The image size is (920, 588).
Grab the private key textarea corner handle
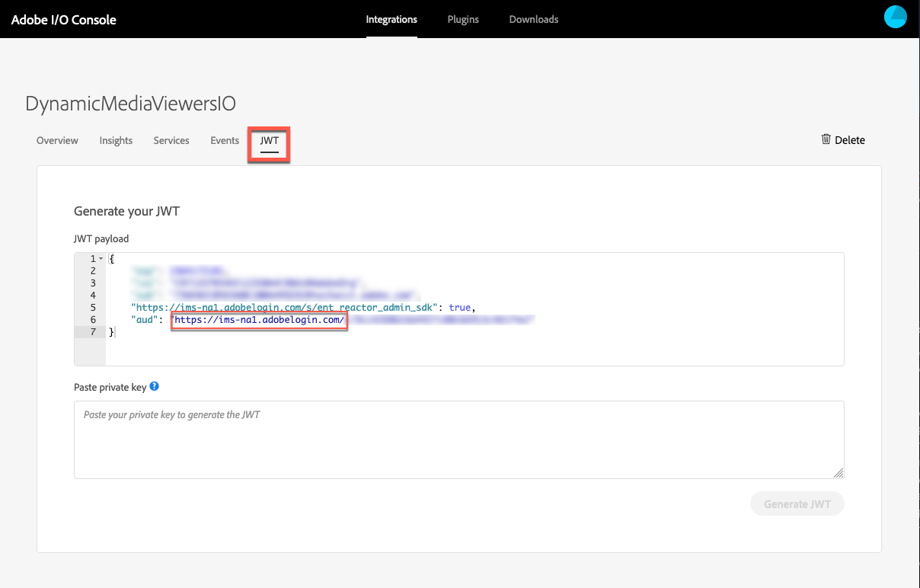838,473
